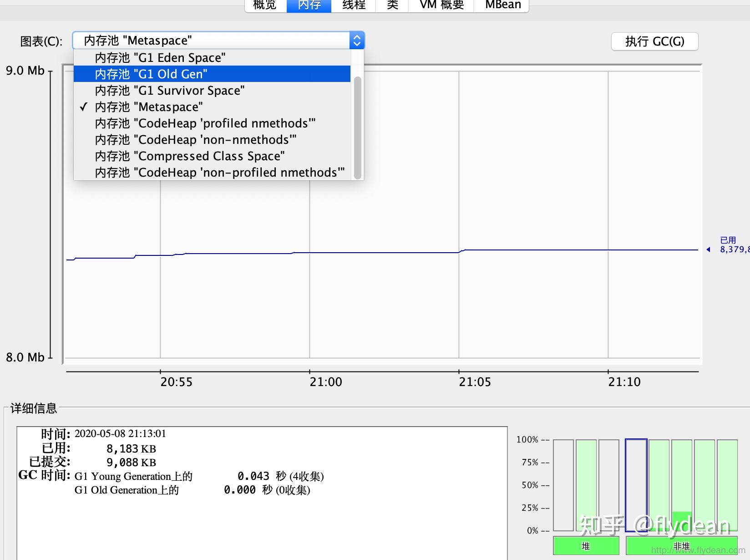This screenshot has width=750, height=560.
Task: Select CodeHeap 'non-nmethods' pool
Action: pos(212,140)
